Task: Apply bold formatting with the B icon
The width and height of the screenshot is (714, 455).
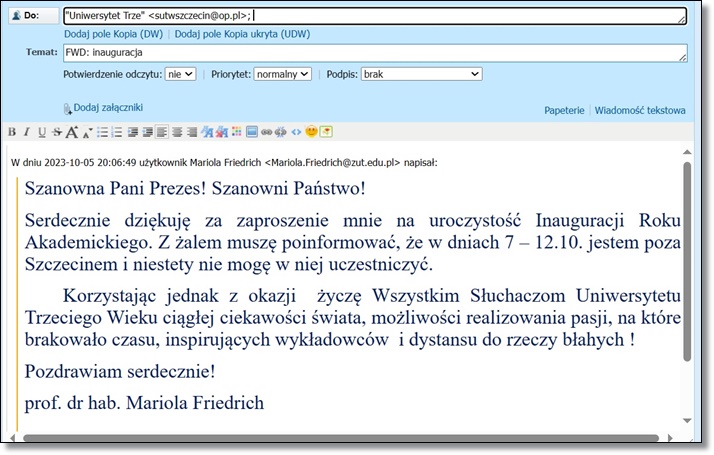Action: [12, 132]
